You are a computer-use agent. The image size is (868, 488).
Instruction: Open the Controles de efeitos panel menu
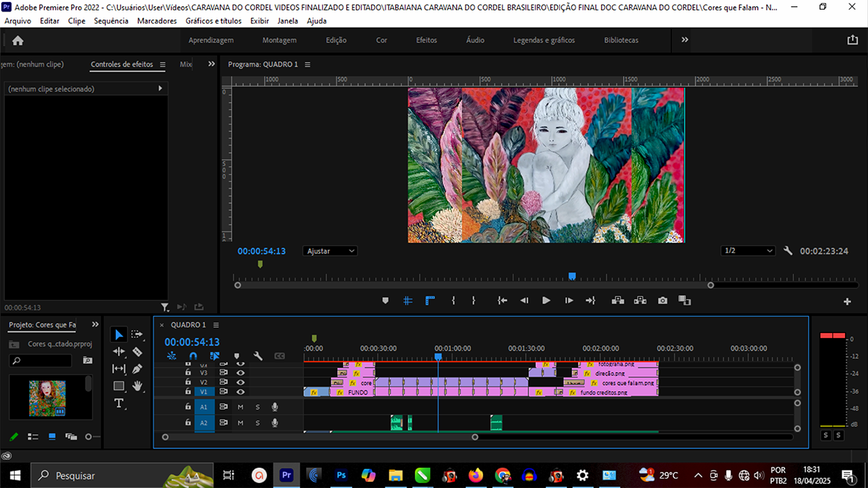[x=162, y=65]
